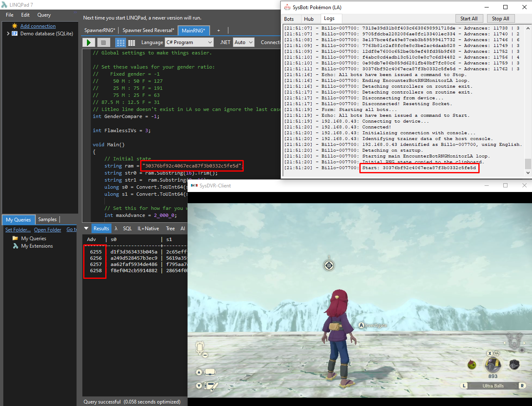Click the Start: seed line in SysBot log
The width and height of the screenshot is (532, 406).
tap(419, 168)
